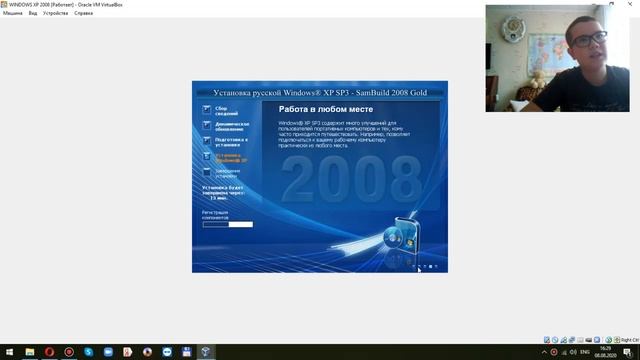Image resolution: width=640 pixels, height=360 pixels.
Task: Click the VirtualBox USB devices status icon
Action: tap(580, 340)
